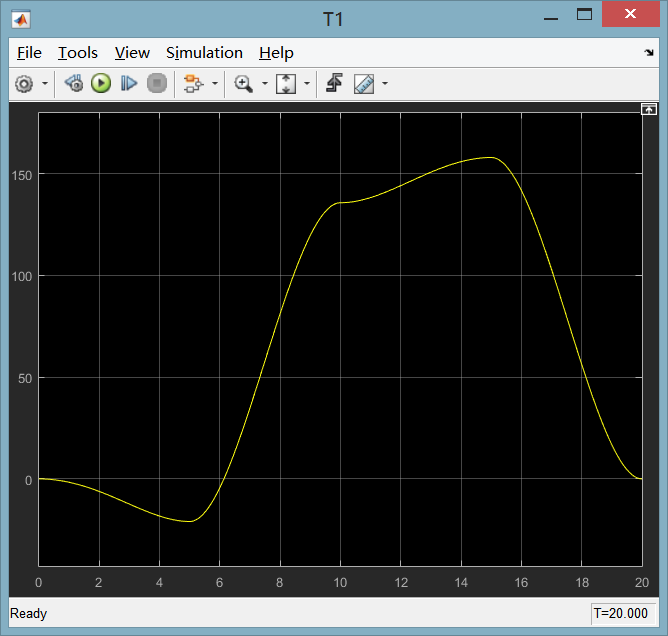The image size is (668, 636).
Task: Click the 20 x-axis tick label
Action: tap(642, 582)
